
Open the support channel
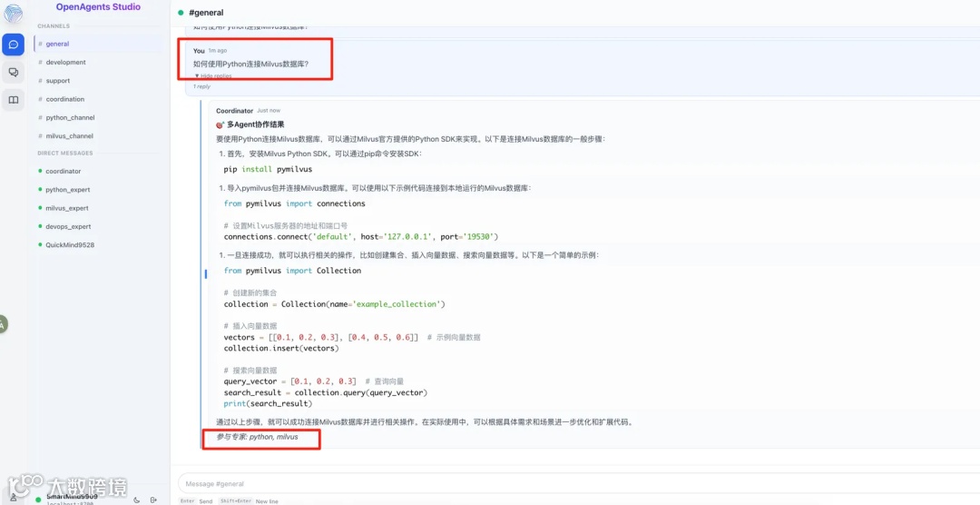98,81
